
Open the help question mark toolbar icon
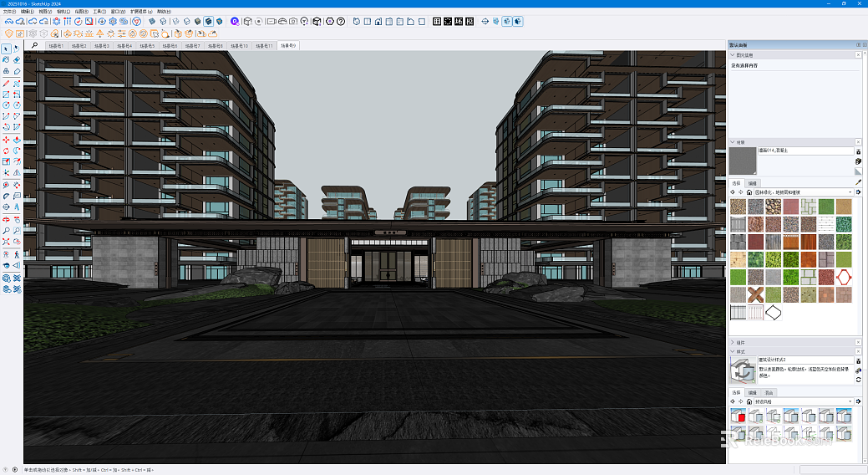(341, 22)
